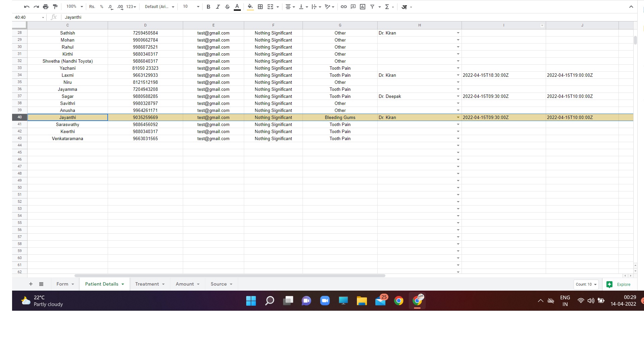Viewport: 644px width, 362px height.
Task: Format as currency Rs.
Action: point(92,7)
